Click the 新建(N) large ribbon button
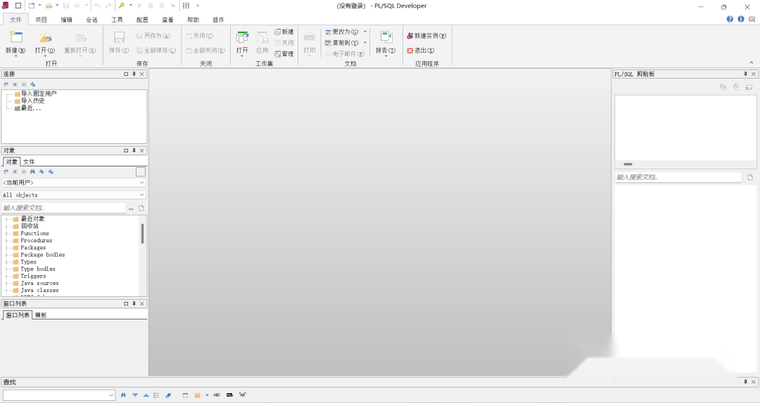 click(x=16, y=43)
